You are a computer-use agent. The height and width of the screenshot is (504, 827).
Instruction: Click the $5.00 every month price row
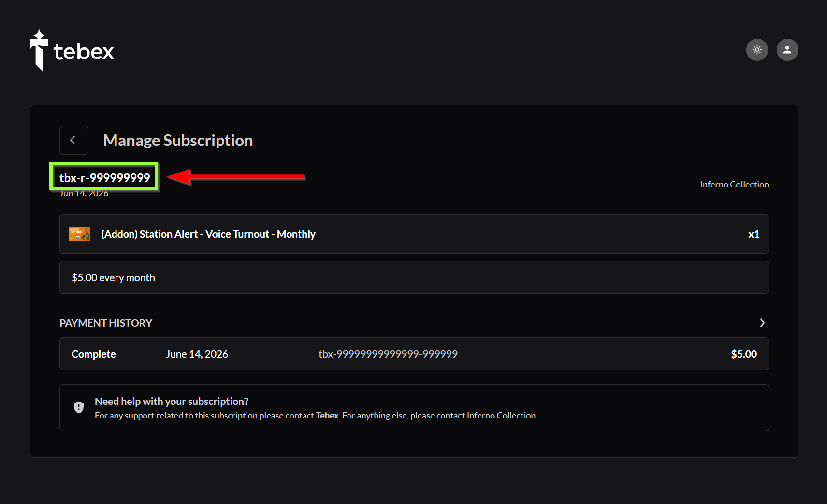(414, 277)
